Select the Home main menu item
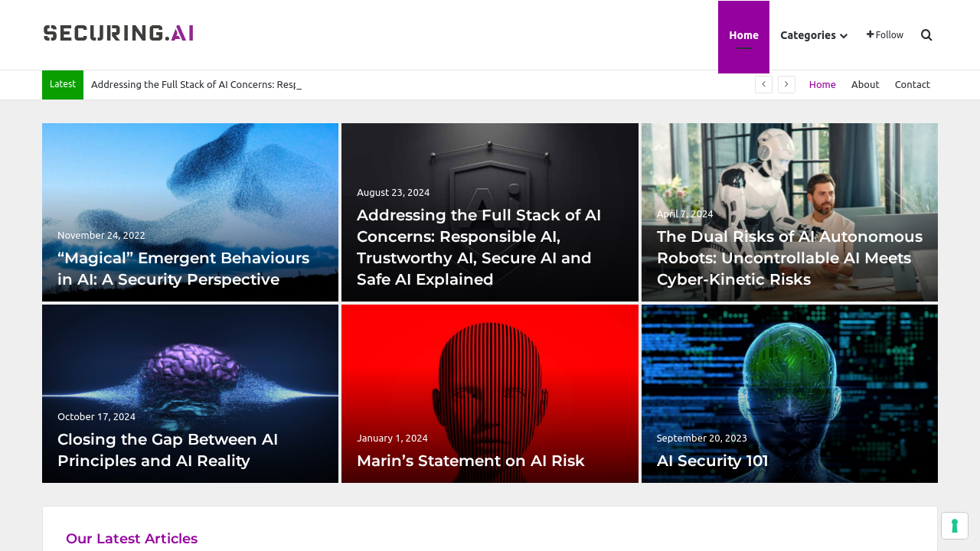Screen dimensions: 980x551 point(743,35)
